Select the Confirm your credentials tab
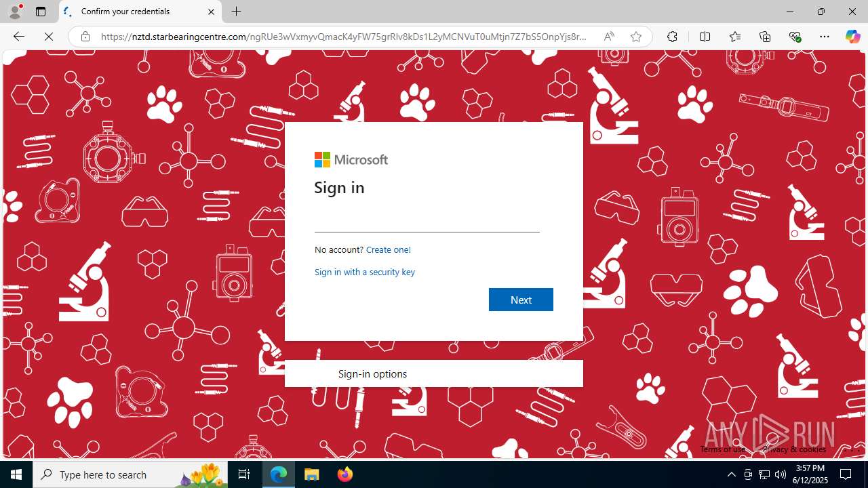 (x=140, y=12)
